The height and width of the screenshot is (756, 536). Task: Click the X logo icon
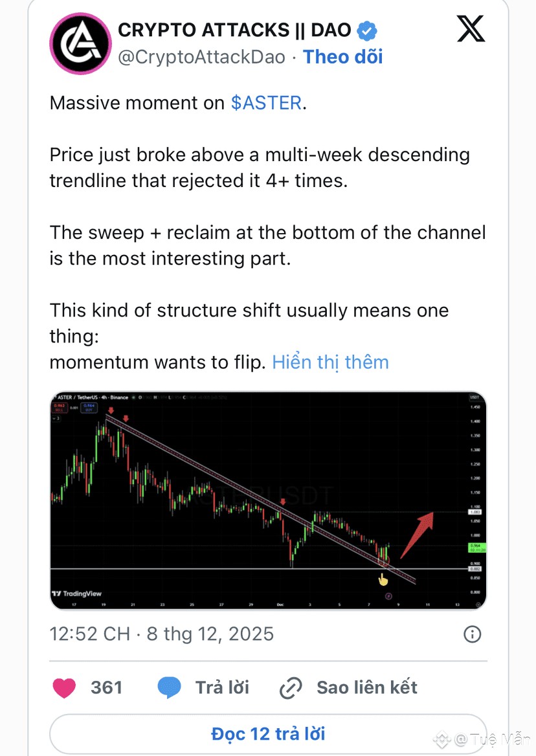471,30
